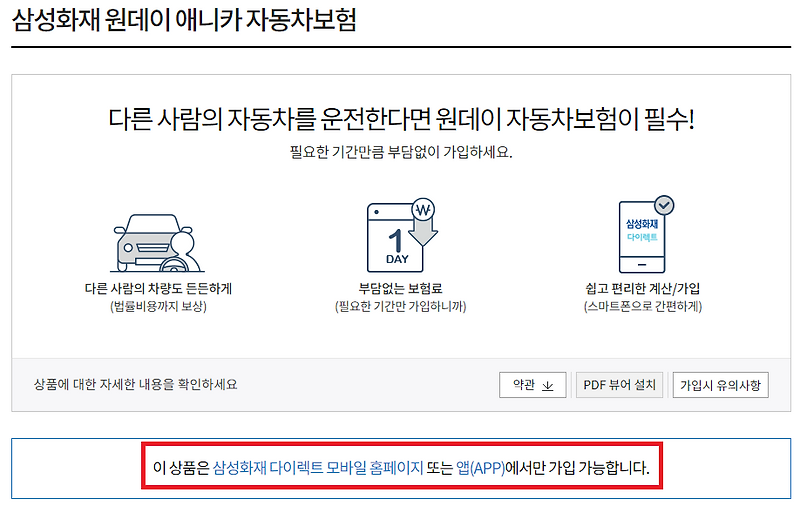Click 상품에 대한 자세한 내용을 확인하세요 text
The width and height of the screenshot is (800, 506).
coord(136,384)
